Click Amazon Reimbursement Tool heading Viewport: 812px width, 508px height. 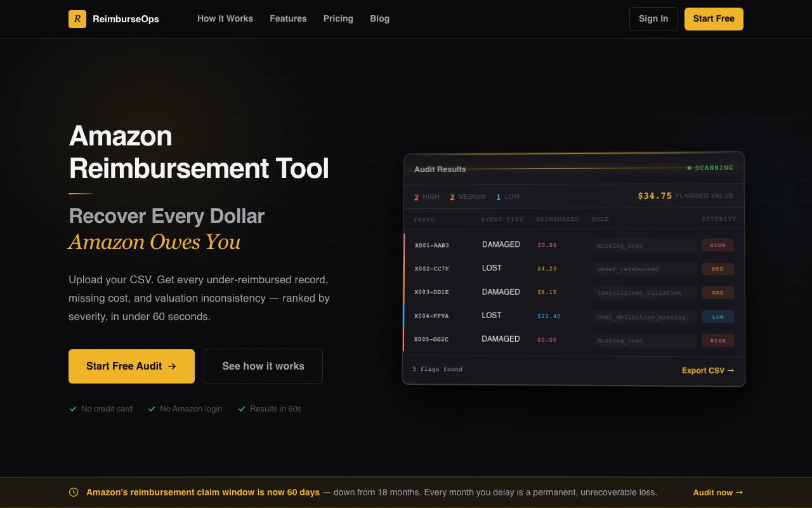pyautogui.click(x=199, y=152)
